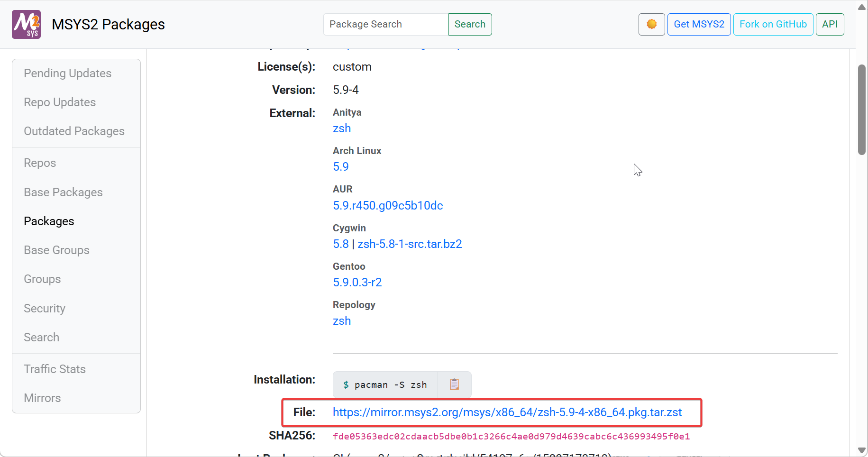The image size is (868, 457).
Task: Copy the pacman install command via clipboard icon
Action: click(454, 384)
